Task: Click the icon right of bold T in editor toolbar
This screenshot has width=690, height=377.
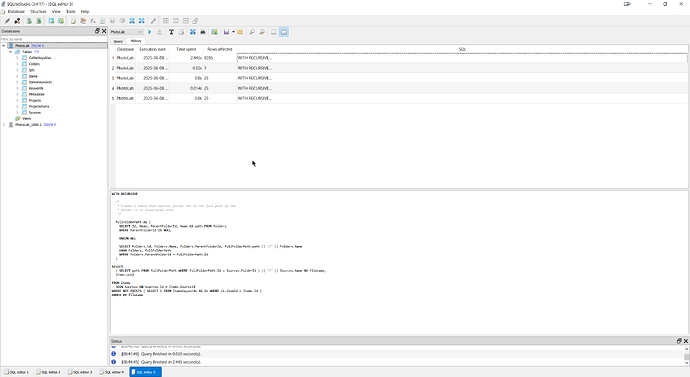Action: point(181,32)
